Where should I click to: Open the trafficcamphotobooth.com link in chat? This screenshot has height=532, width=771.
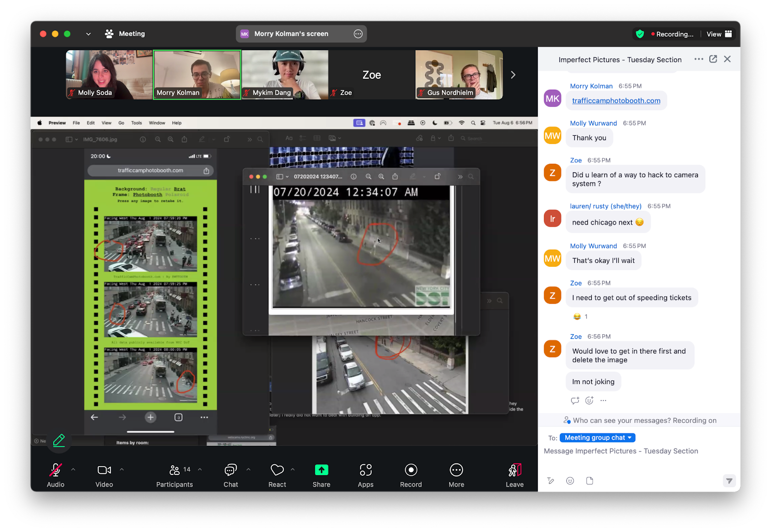click(x=616, y=101)
